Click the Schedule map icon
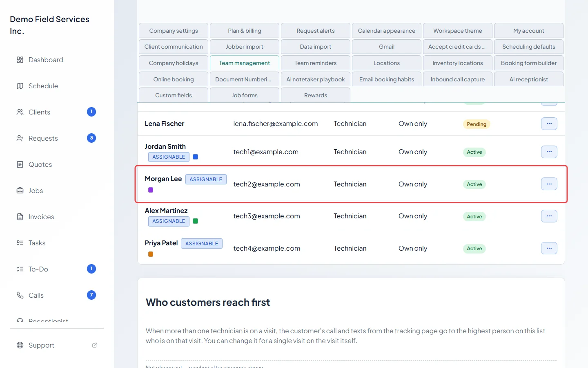 (20, 86)
